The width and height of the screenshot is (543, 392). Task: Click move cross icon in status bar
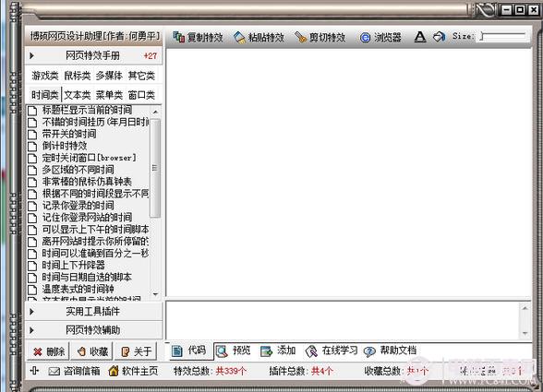tap(34, 371)
